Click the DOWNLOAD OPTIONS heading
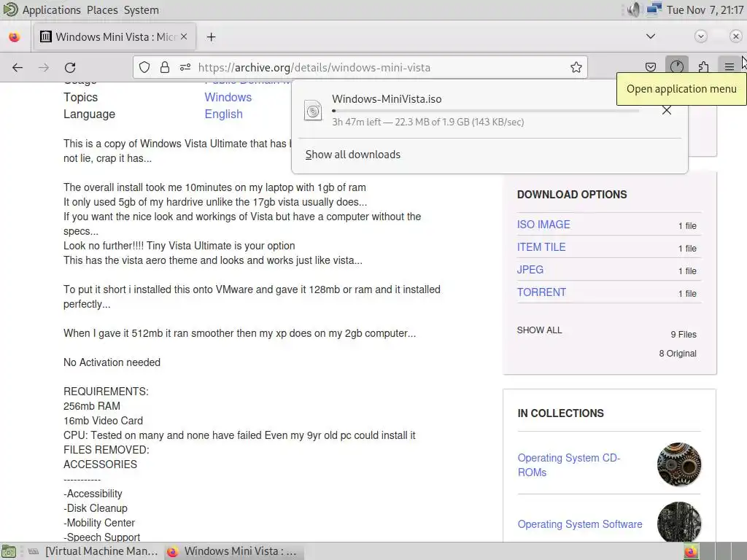Viewport: 747px width, 560px height. coord(572,195)
